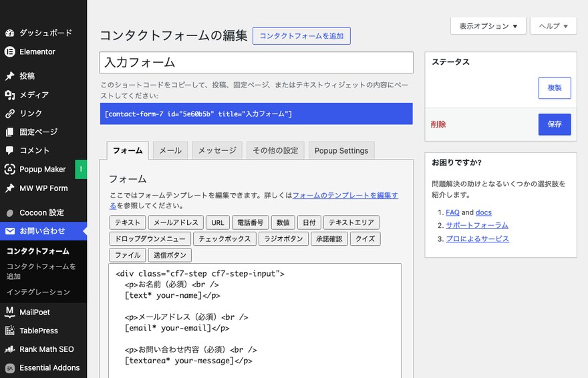Insert a ファイル tag

(x=128, y=255)
